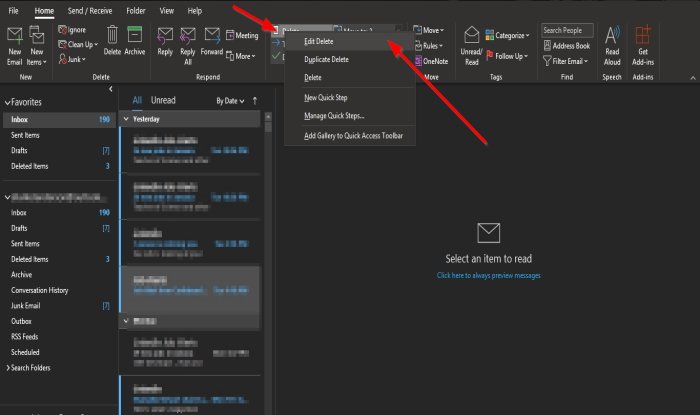Open Get Add-ins
Viewport: 700px width, 415px height.
pos(643,38)
